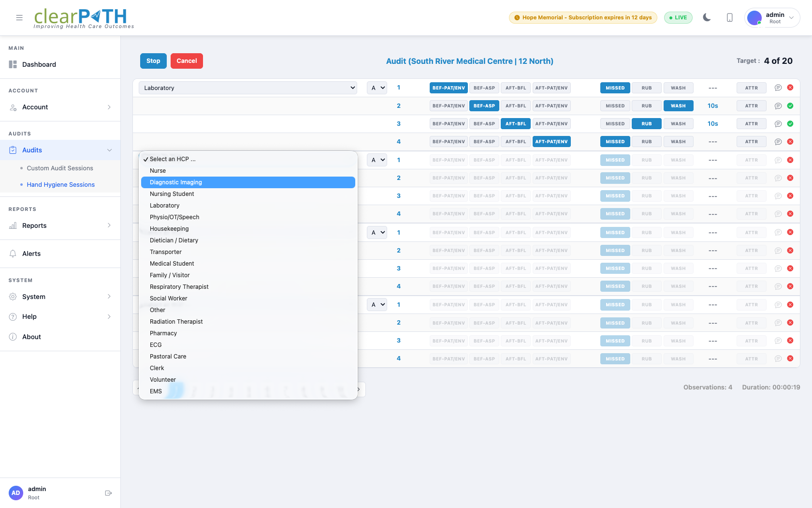The width and height of the screenshot is (812, 508).
Task: Open Hand Hygiene Sessions in the sidebar
Action: pos(60,184)
